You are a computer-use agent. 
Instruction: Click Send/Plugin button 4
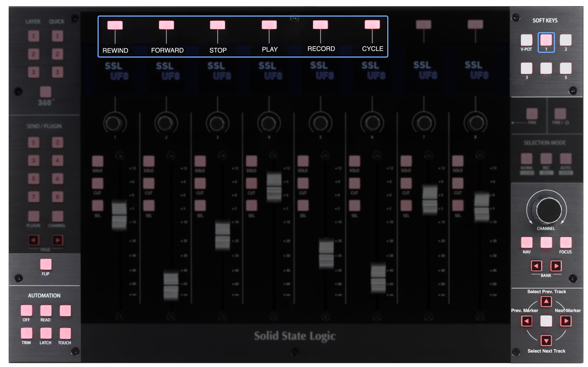pyautogui.click(x=57, y=161)
